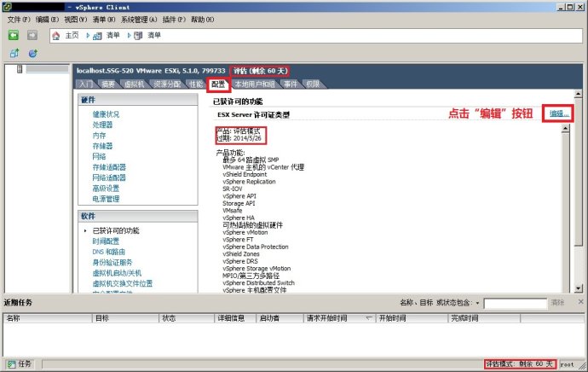
Task: Switch to the 摘要 tab
Action: click(x=108, y=84)
